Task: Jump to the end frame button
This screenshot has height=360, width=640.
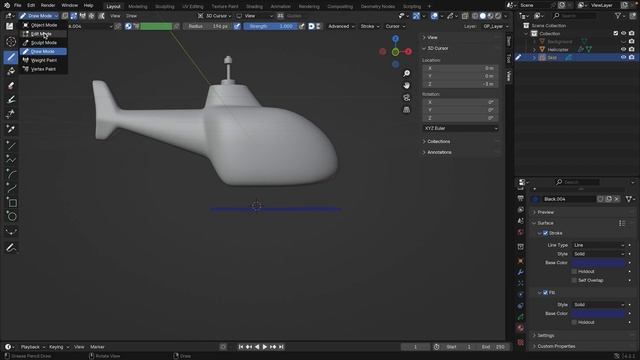Action: tap(281, 347)
